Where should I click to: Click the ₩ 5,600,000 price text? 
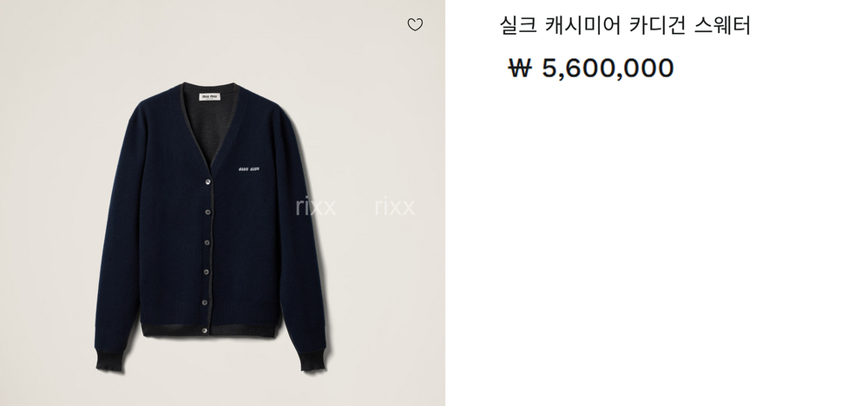pyautogui.click(x=590, y=68)
